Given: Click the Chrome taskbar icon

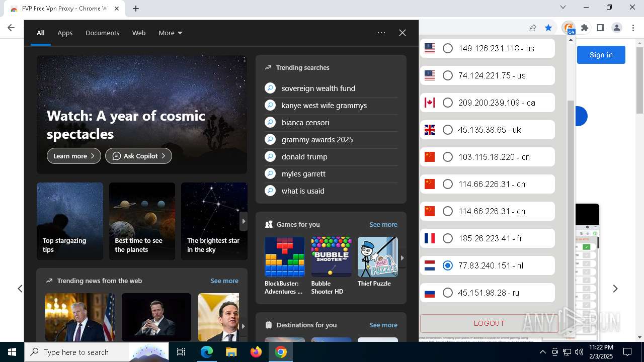Looking at the screenshot, I should pos(281,352).
